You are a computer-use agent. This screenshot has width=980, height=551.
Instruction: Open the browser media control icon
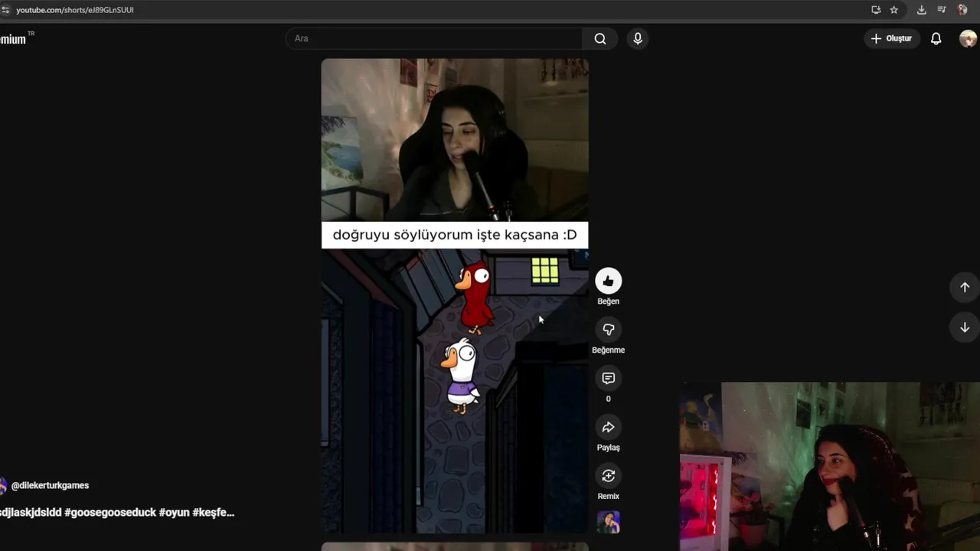click(x=942, y=10)
